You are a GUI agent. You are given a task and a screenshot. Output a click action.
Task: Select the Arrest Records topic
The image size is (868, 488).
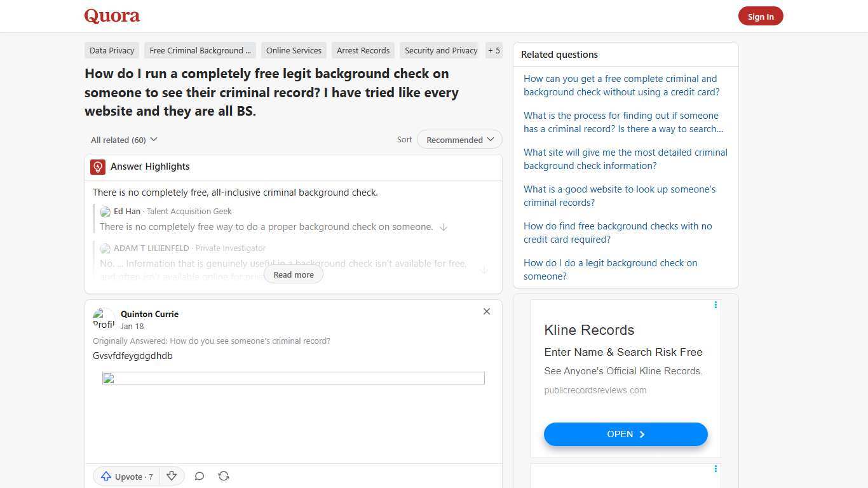click(x=363, y=50)
